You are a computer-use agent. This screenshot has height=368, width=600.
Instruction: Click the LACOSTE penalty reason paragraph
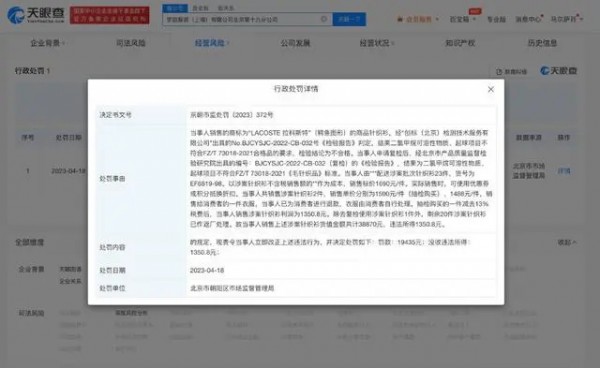(341, 178)
